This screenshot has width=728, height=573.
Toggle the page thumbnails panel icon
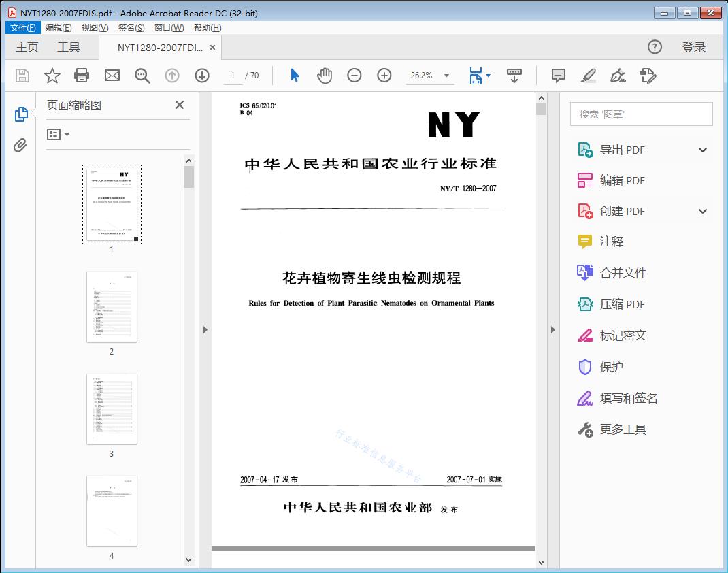click(21, 114)
